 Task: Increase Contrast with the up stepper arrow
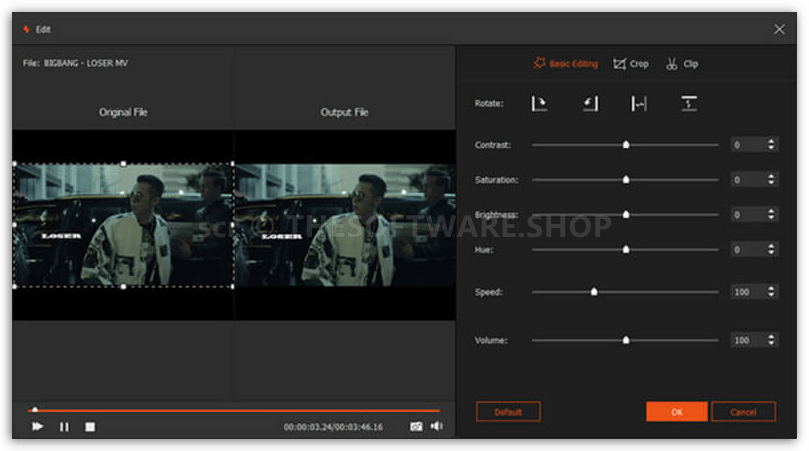point(771,141)
